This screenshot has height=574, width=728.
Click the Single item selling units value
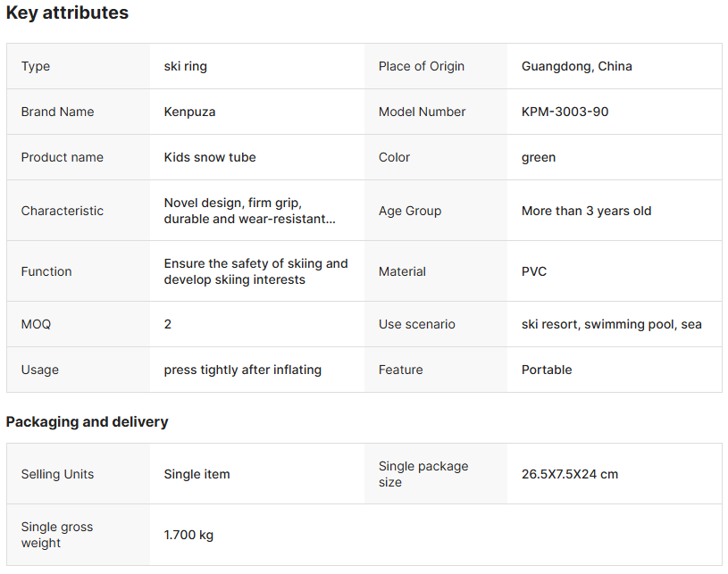click(197, 474)
